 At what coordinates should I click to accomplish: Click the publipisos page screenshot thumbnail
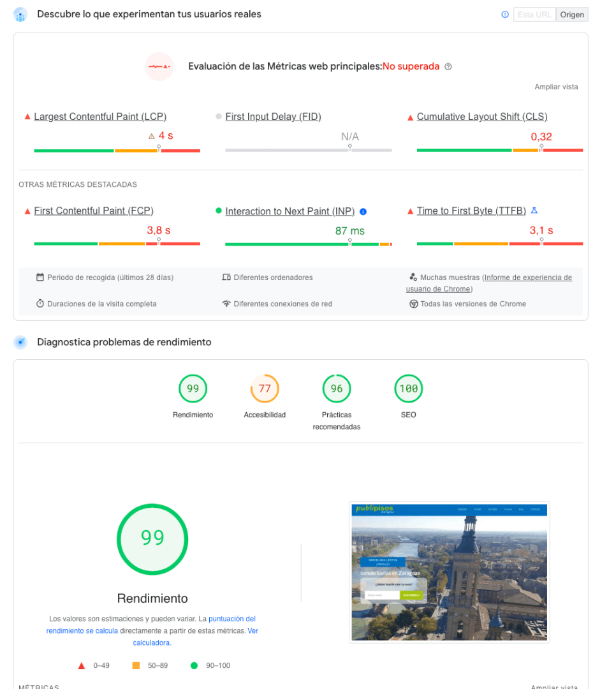(x=449, y=572)
